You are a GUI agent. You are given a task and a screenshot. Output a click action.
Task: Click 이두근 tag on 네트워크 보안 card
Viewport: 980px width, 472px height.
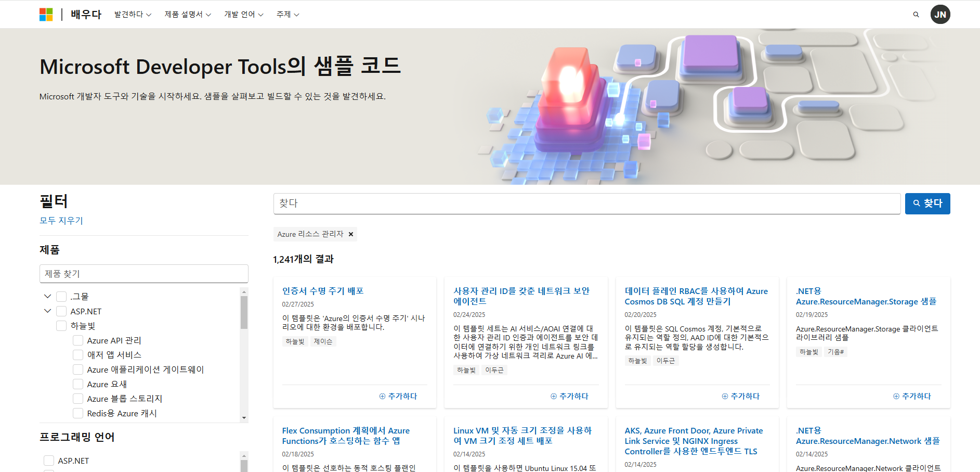[x=494, y=370]
